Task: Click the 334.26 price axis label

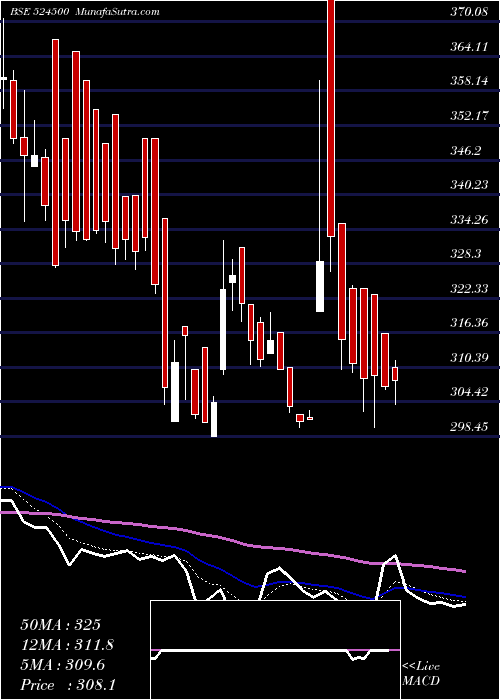Action: click(469, 219)
